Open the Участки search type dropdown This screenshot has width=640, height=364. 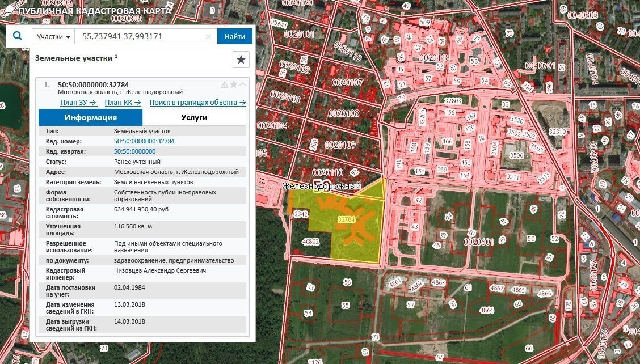tap(52, 36)
